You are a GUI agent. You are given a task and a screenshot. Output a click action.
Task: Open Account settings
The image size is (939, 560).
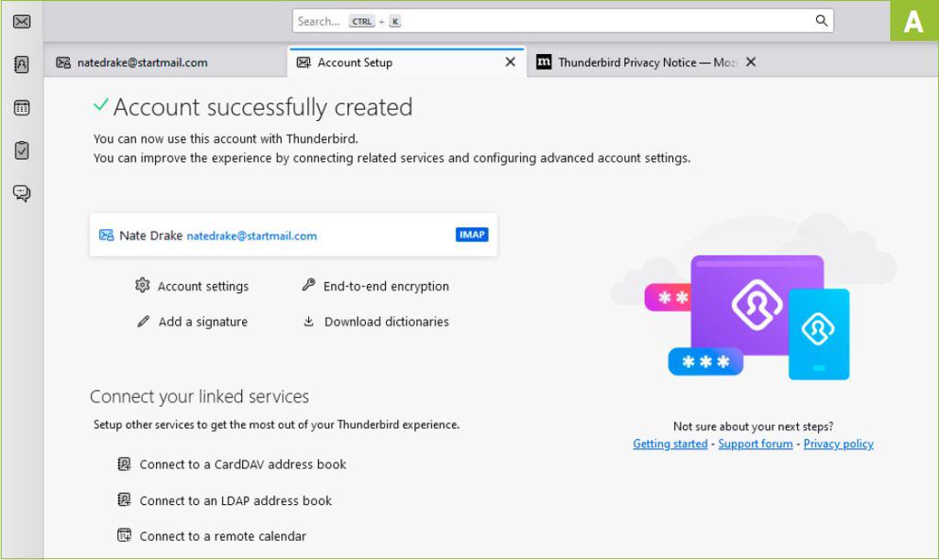click(x=192, y=286)
